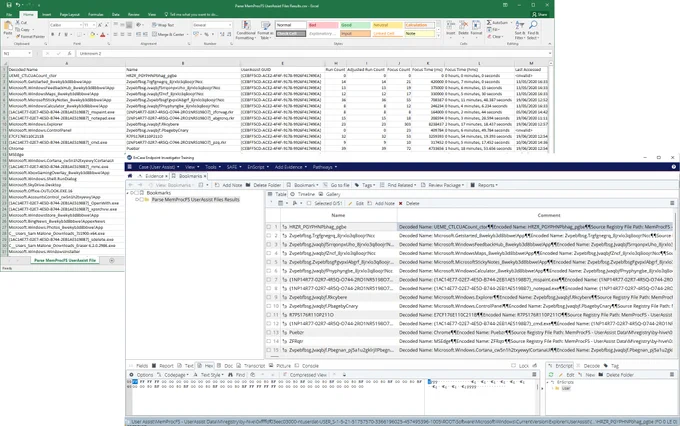This screenshot has height=426, width=680.
Task: Click Go to file in EnCase toolbar
Action: [x=336, y=185]
